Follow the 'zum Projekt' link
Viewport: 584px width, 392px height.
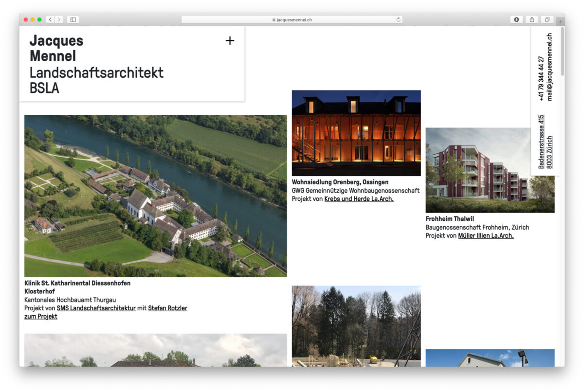pyautogui.click(x=41, y=316)
